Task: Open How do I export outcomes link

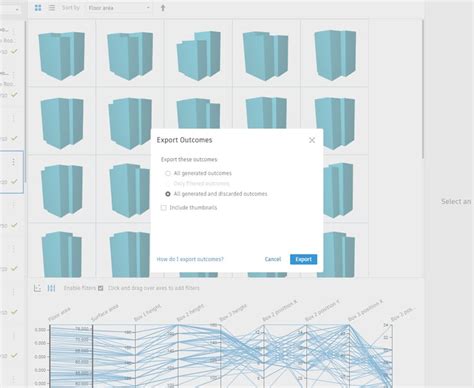Action: point(190,259)
